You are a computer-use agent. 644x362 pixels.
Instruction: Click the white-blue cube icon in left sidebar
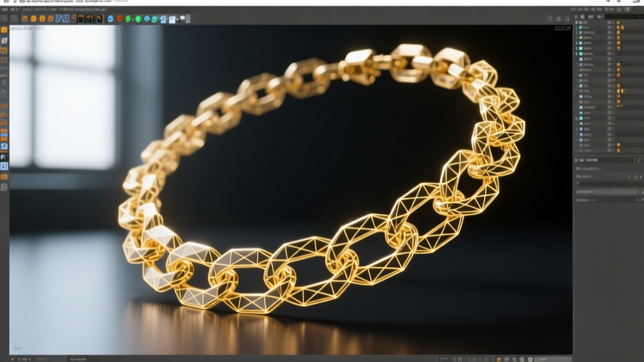pyautogui.click(x=4, y=40)
